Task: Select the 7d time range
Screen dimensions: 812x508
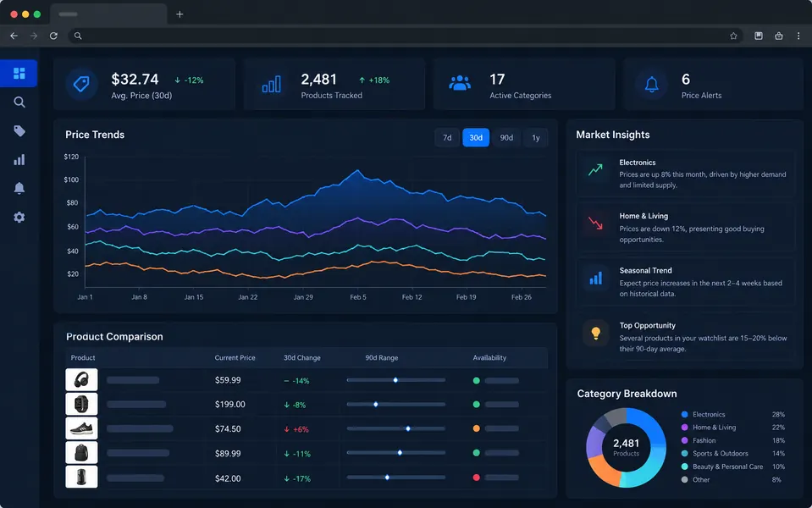Action: (447, 138)
